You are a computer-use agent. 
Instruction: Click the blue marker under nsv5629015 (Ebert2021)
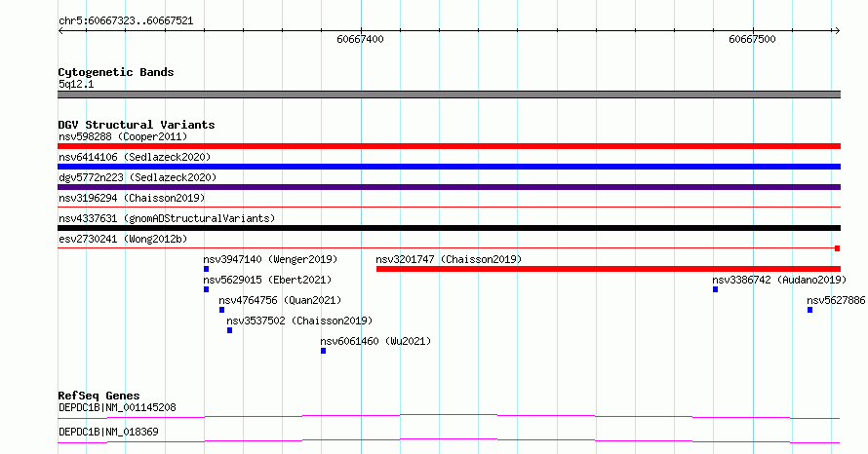tap(207, 289)
